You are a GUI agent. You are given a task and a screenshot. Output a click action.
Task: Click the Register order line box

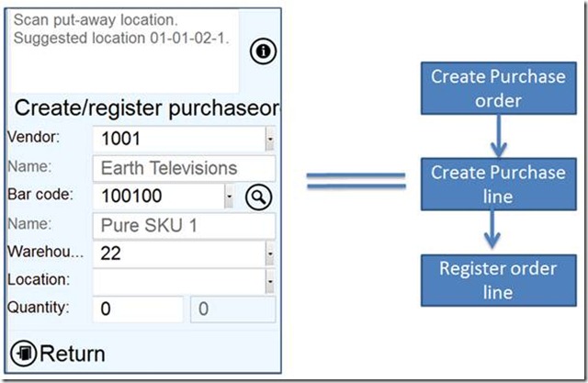pyautogui.click(x=498, y=281)
